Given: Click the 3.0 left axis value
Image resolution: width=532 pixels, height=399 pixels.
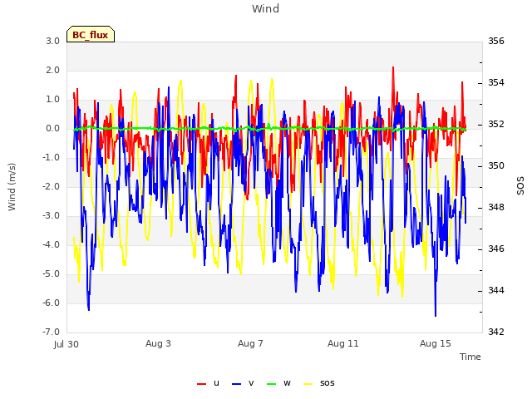Looking at the screenshot, I should pyautogui.click(x=53, y=41).
